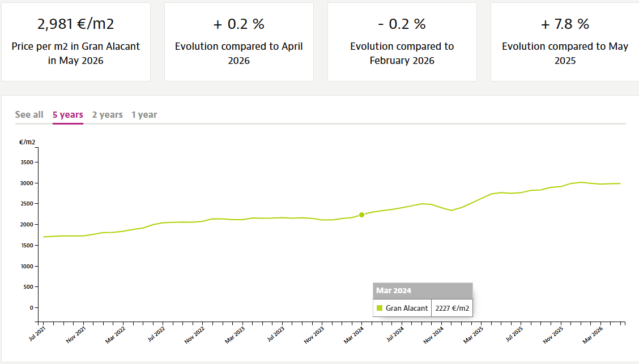Click the Jul 2021 axis label
Image resolution: width=639 pixels, height=364 pixels.
click(37, 334)
